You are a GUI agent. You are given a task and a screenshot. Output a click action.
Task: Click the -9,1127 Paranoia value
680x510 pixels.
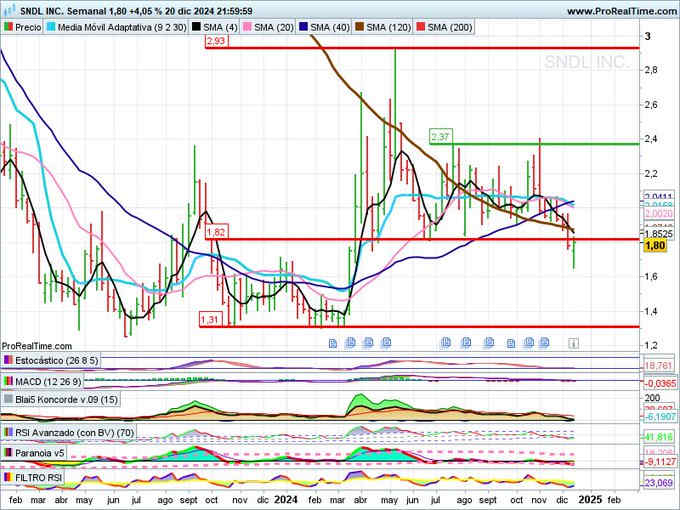660,462
